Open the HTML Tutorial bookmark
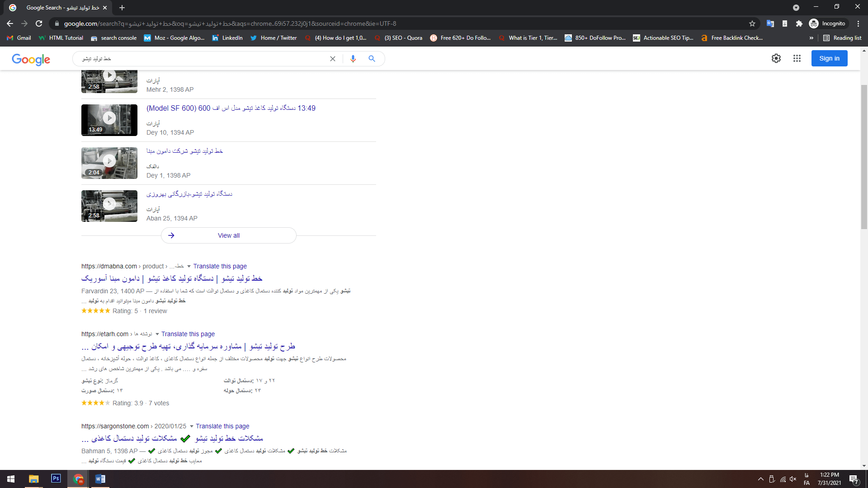 61,38
